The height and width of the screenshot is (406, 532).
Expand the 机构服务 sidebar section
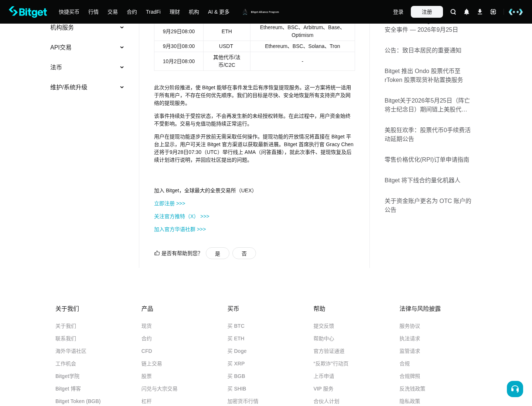pos(87,27)
